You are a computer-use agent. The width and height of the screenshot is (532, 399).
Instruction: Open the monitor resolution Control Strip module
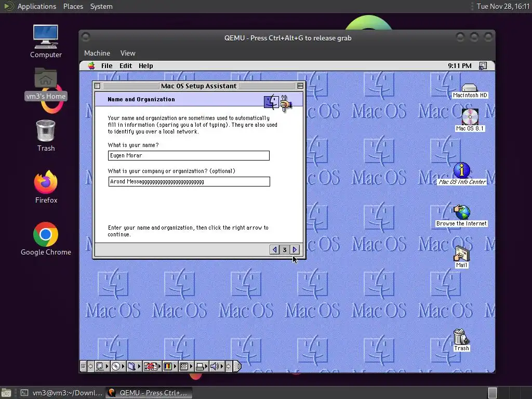click(x=187, y=366)
